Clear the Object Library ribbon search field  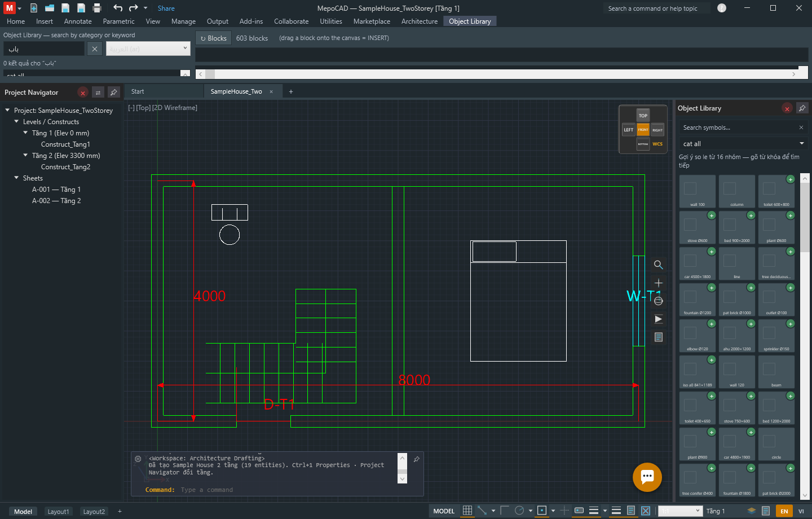pos(95,49)
